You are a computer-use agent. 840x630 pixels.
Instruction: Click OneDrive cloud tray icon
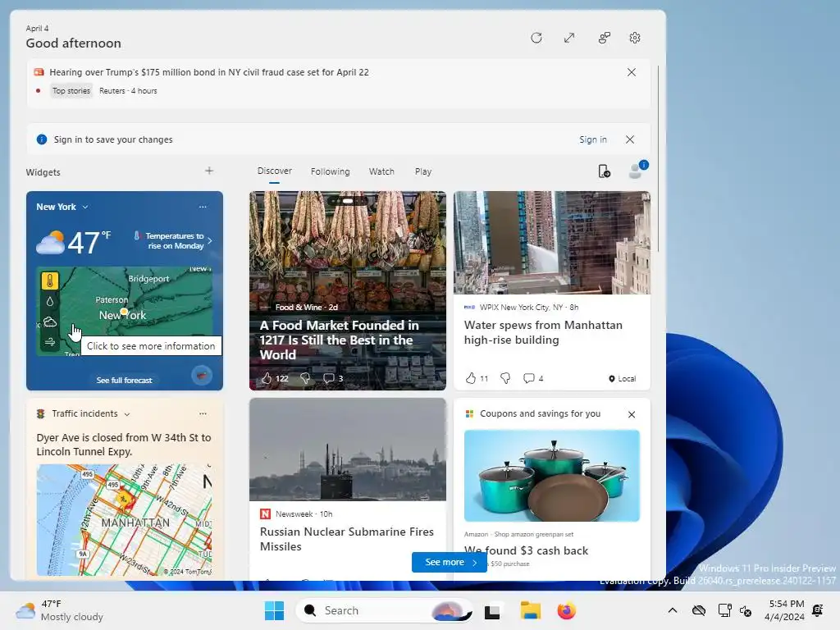[699, 610]
